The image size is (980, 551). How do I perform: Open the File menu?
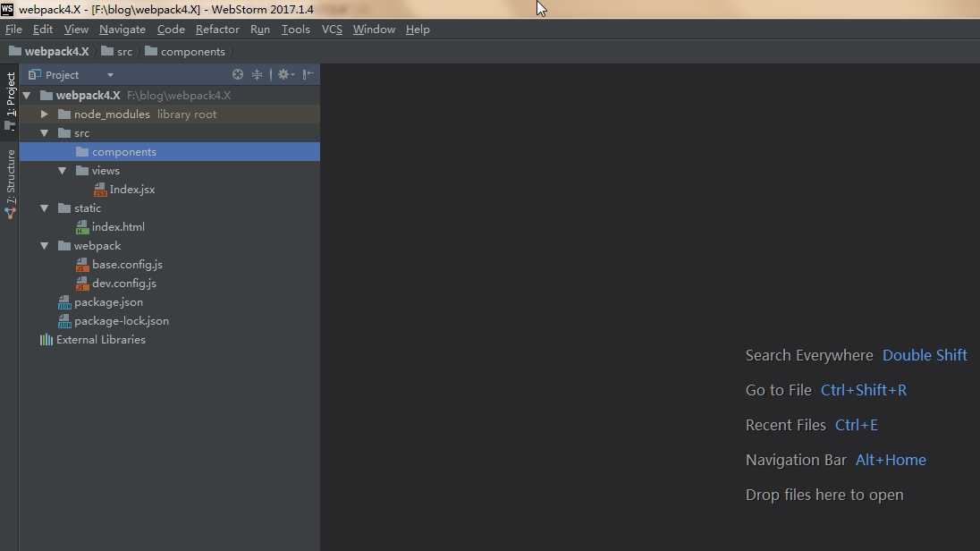[13, 30]
